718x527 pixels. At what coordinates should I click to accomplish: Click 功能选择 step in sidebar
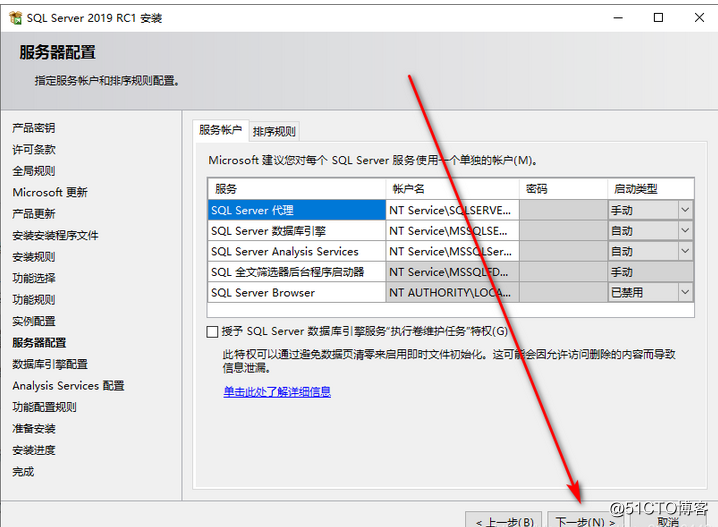coord(34,278)
